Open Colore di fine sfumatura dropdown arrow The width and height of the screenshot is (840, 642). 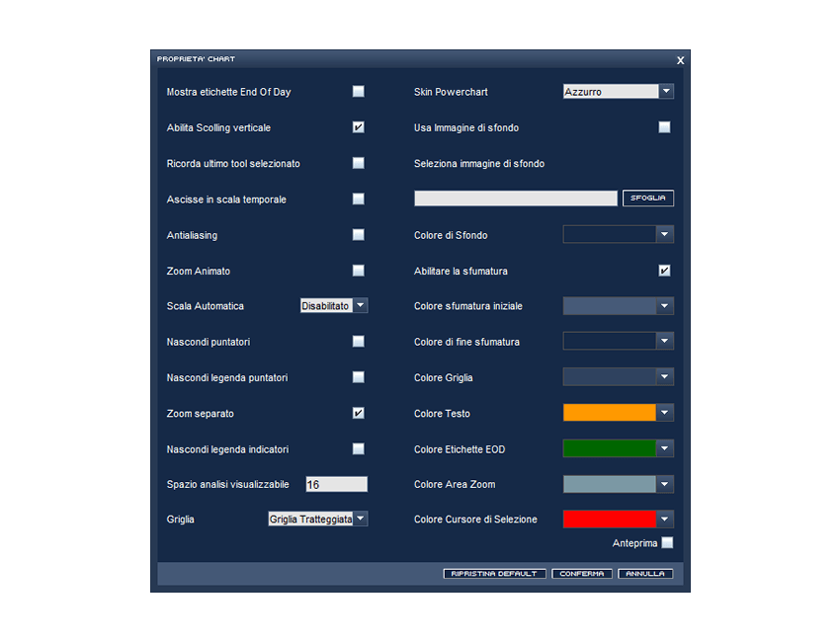(665, 341)
